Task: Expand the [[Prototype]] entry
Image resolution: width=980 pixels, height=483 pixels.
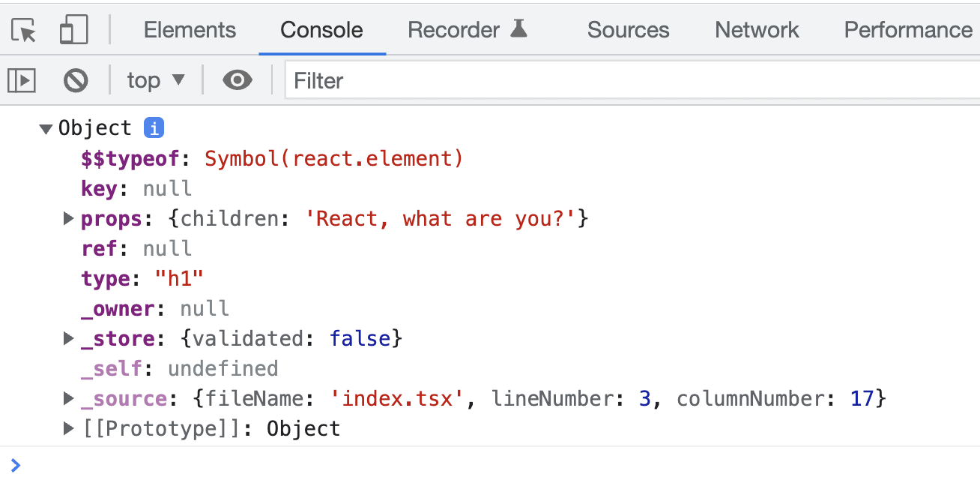Action: coord(69,429)
